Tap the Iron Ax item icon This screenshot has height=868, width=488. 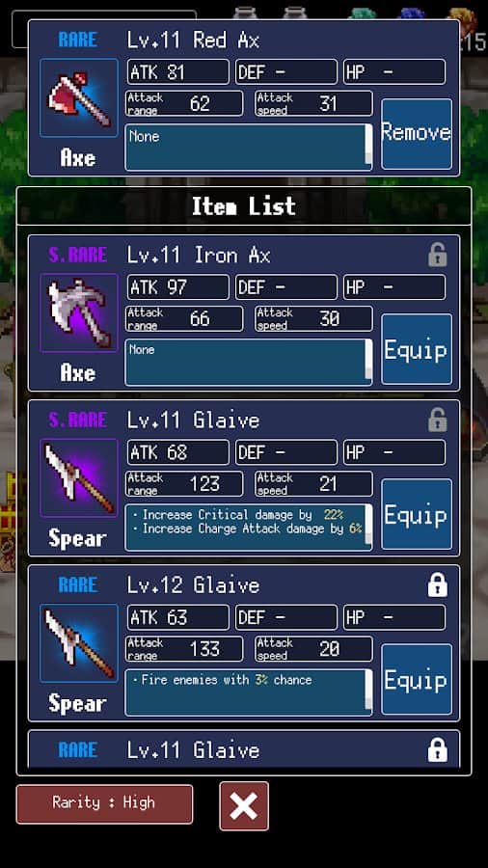coord(78,312)
